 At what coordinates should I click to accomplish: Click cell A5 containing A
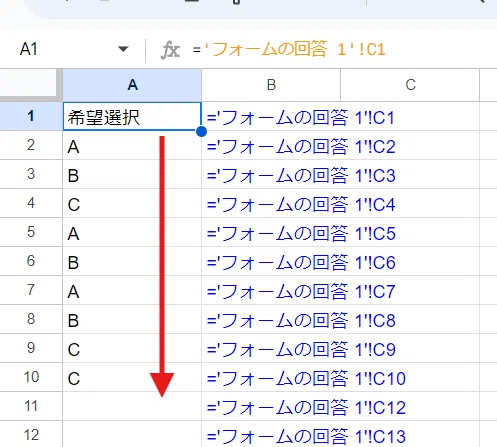(x=132, y=232)
